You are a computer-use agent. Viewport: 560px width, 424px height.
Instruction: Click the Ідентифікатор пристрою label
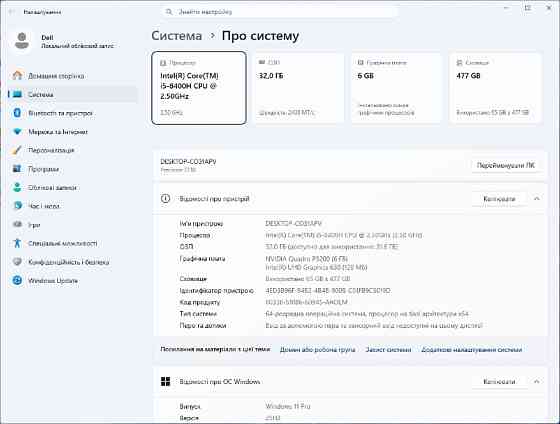click(216, 291)
